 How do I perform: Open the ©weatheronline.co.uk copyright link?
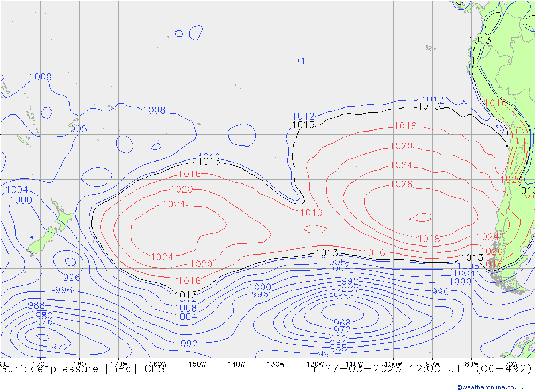[x=490, y=387]
